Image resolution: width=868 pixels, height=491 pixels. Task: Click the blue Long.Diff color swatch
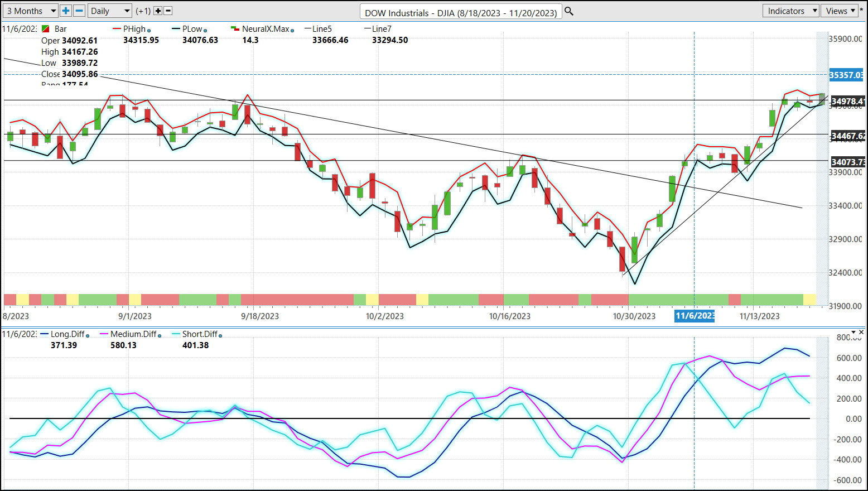(45, 334)
